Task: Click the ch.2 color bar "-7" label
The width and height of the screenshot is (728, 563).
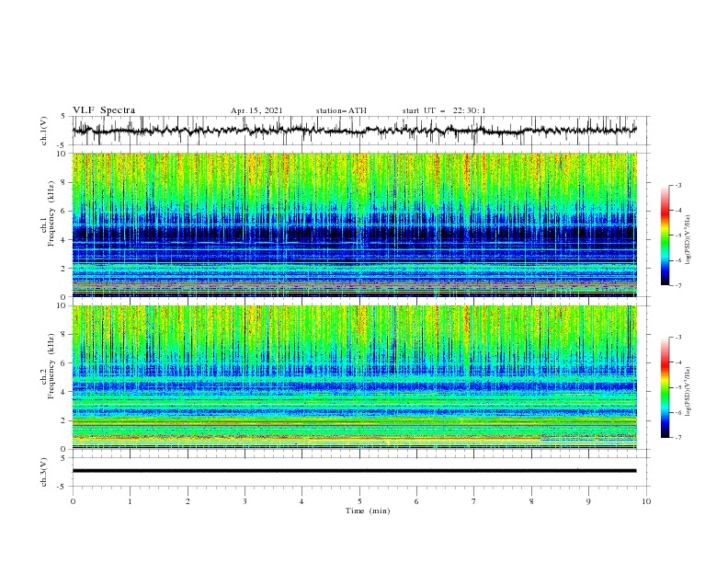Action: [677, 438]
